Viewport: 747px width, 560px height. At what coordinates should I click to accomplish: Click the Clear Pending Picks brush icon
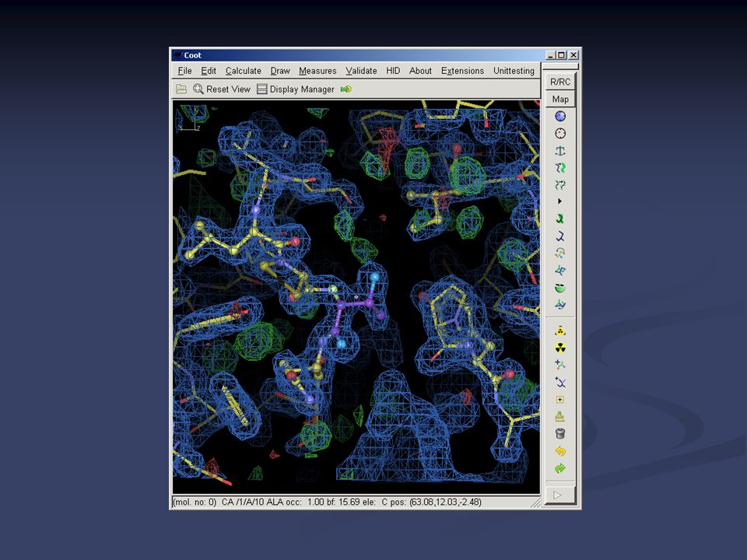(560, 417)
